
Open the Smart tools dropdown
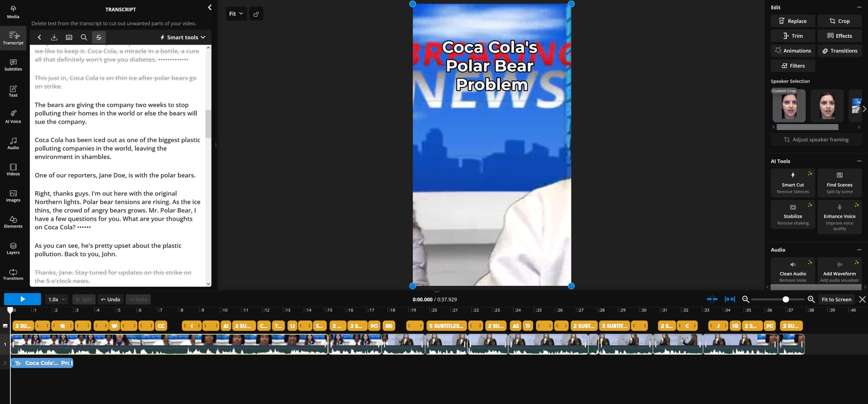183,37
